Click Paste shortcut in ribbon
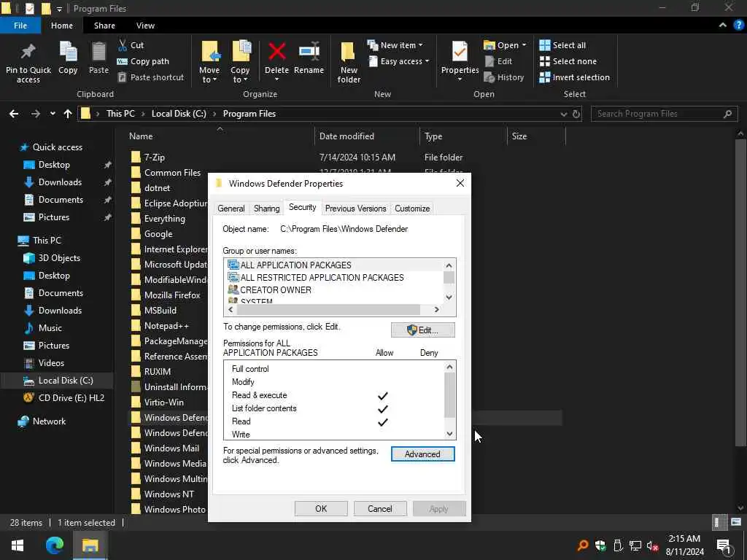Screen dimensions: 747x560 coord(150,77)
